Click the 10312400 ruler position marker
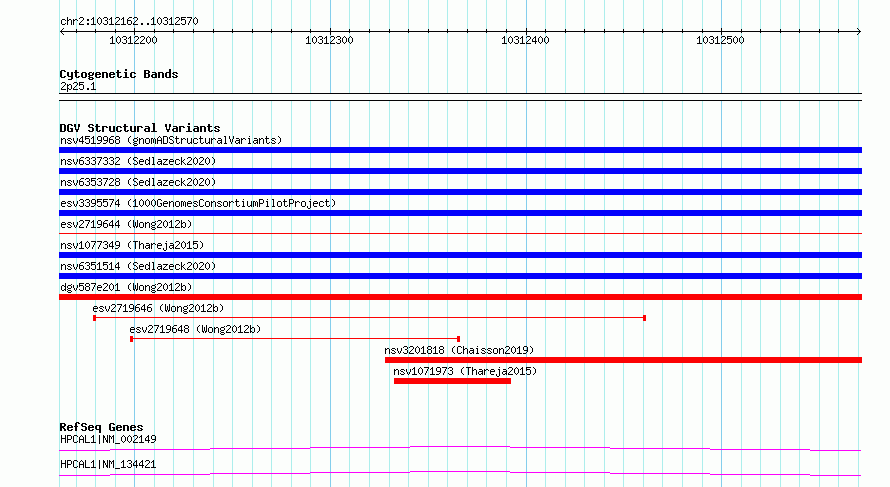Screen dimensions: 890x487 click(x=525, y=40)
